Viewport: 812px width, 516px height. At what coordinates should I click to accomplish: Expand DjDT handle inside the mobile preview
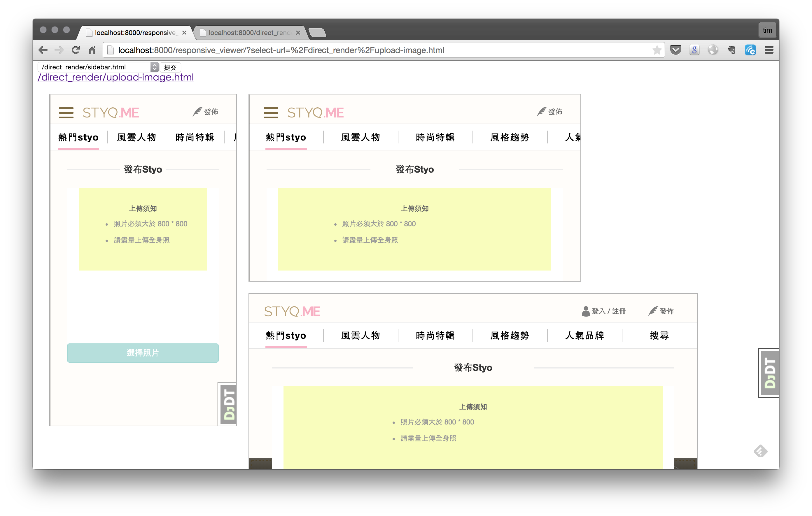228,404
